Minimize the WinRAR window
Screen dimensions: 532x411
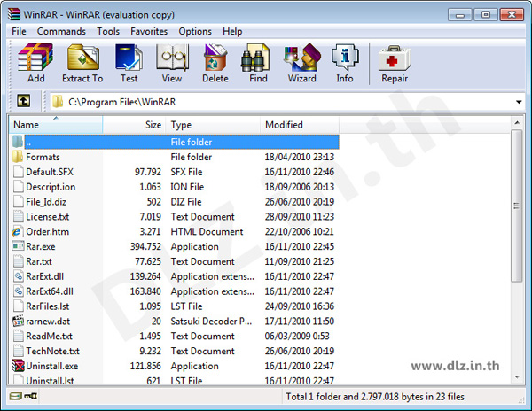click(x=459, y=15)
